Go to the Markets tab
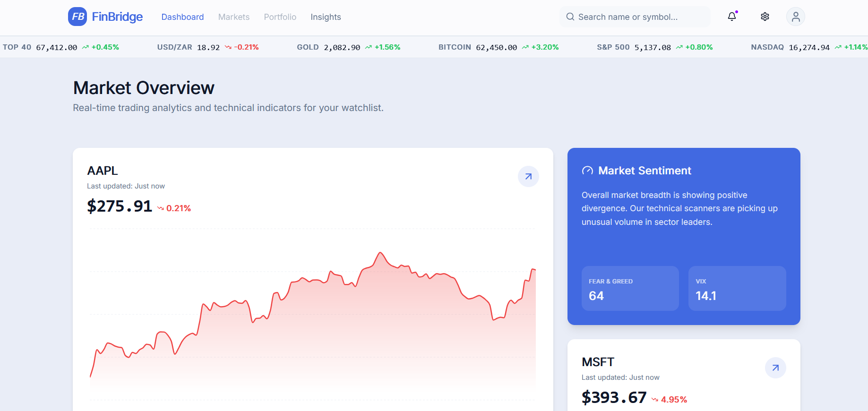Viewport: 868px width, 411px height. click(233, 17)
